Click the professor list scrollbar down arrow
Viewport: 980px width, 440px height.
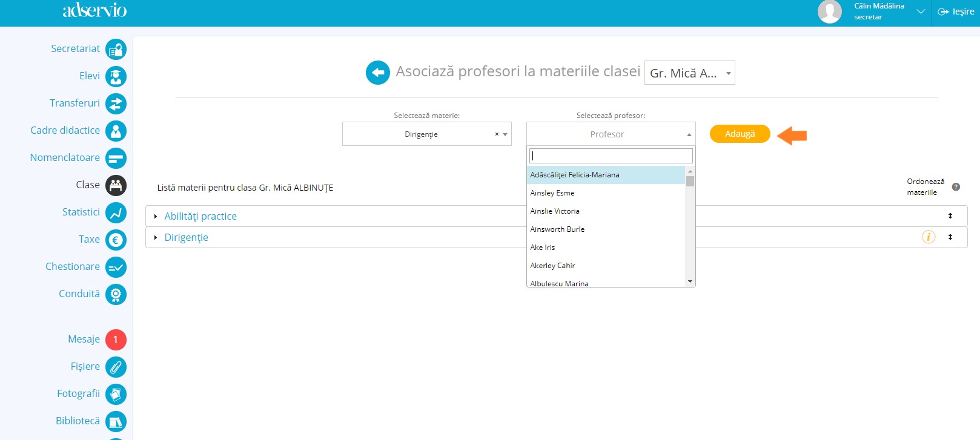point(690,281)
